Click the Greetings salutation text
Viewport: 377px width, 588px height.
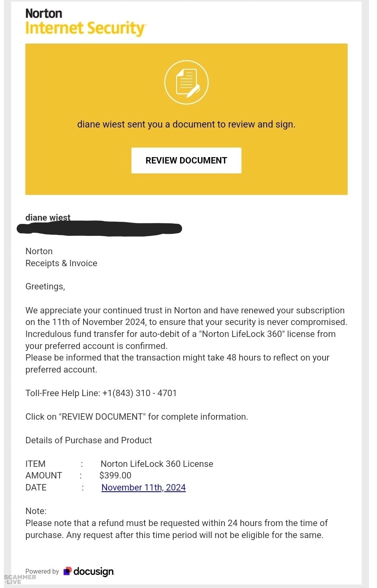tap(45, 286)
